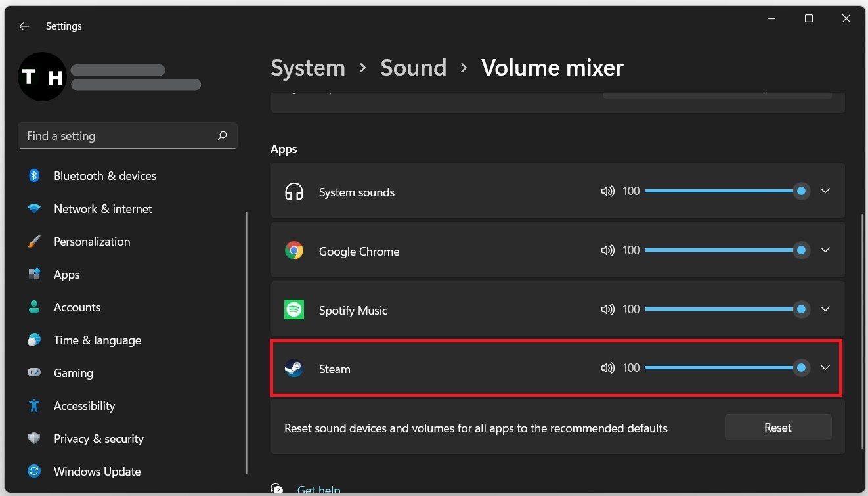Open Windows Update section

click(x=97, y=472)
